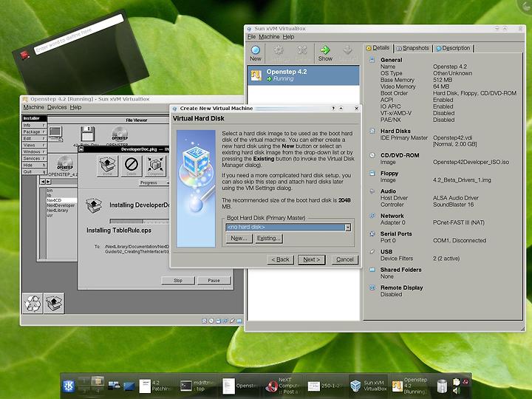
Task: Click the Stop button in the installer
Action: click(x=178, y=281)
